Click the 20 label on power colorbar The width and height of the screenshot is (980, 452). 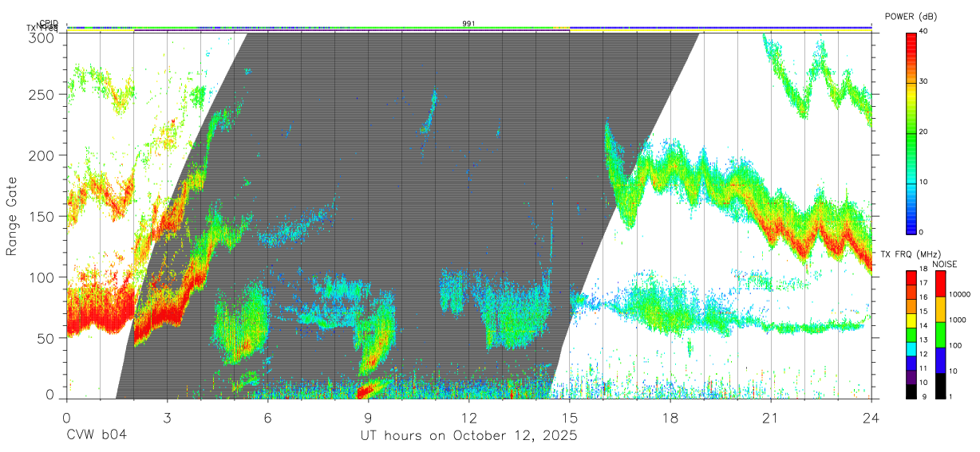923,132
